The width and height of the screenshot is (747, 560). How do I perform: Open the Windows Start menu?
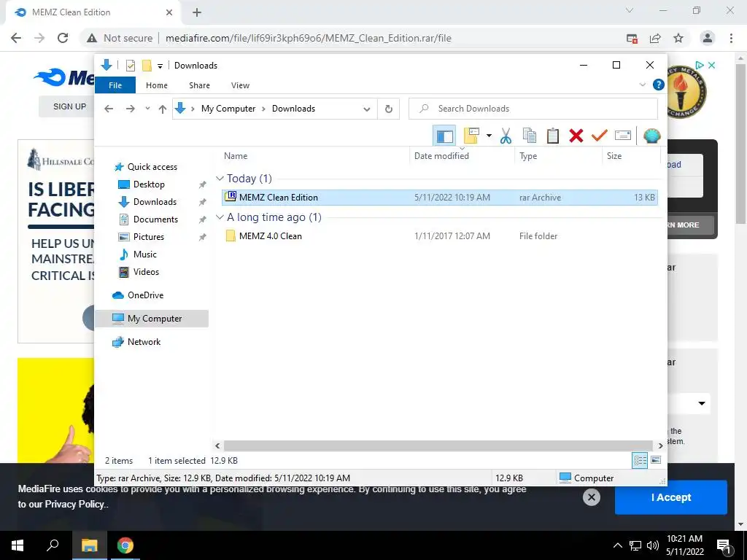(18, 545)
